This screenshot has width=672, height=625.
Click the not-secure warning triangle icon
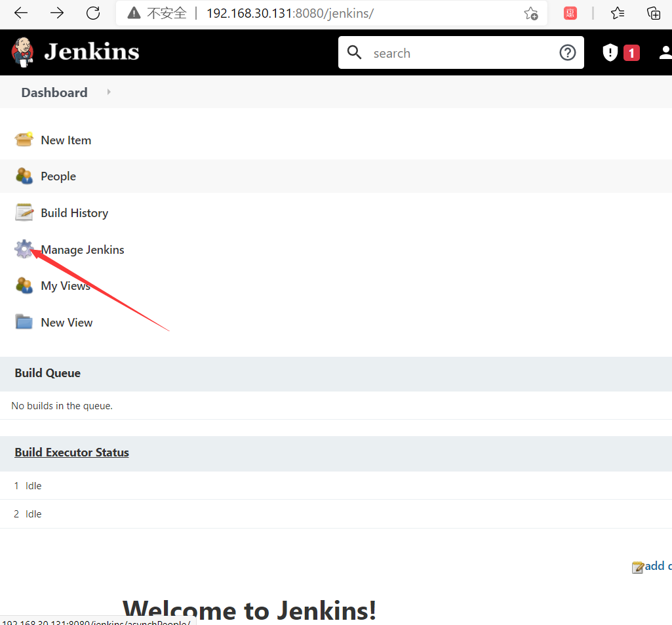[x=134, y=13]
